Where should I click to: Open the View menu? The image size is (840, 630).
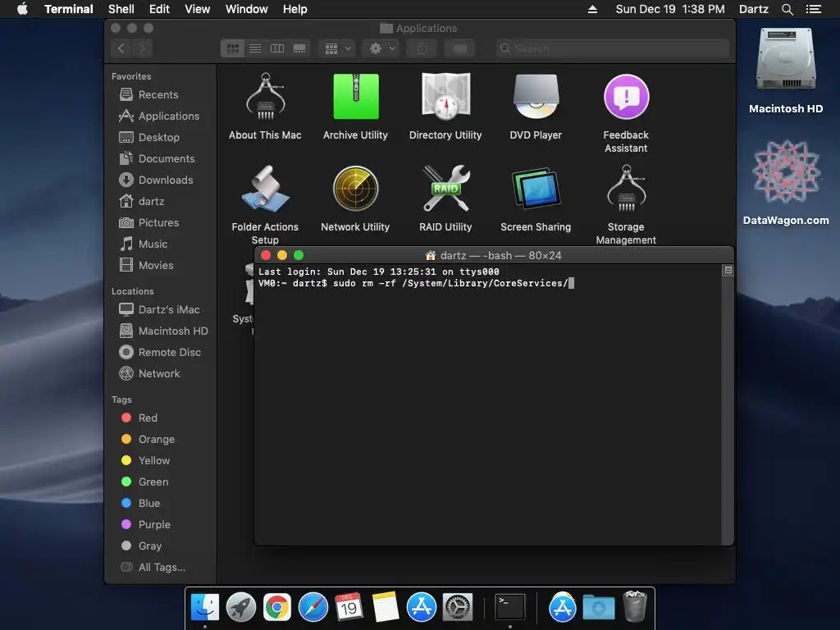click(x=197, y=9)
